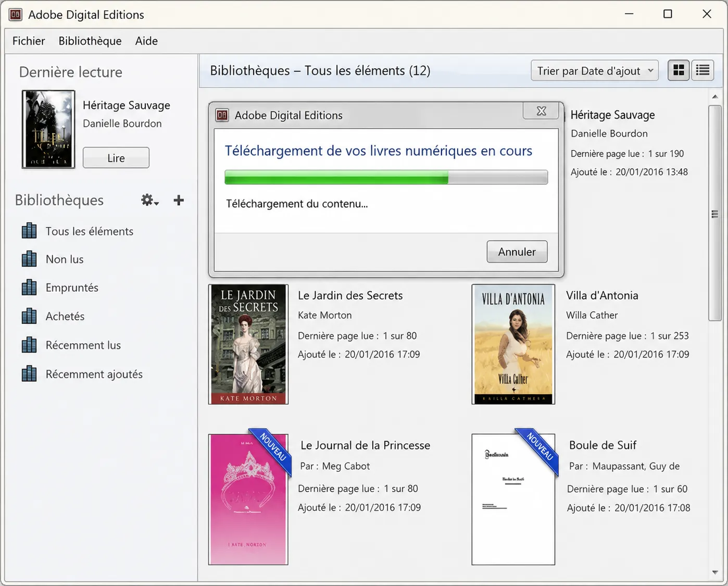Click the Empruntés label
This screenshot has width=728, height=586.
pyautogui.click(x=72, y=288)
